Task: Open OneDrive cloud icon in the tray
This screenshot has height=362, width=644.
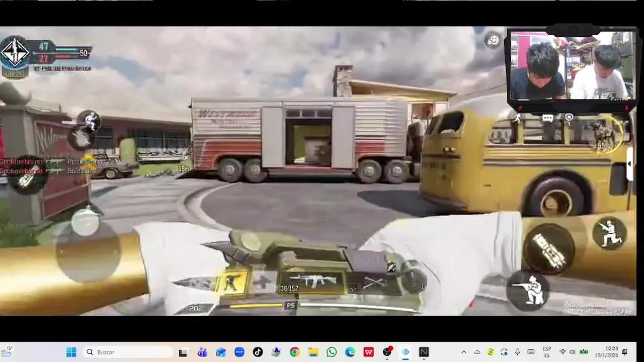Action: [477, 352]
